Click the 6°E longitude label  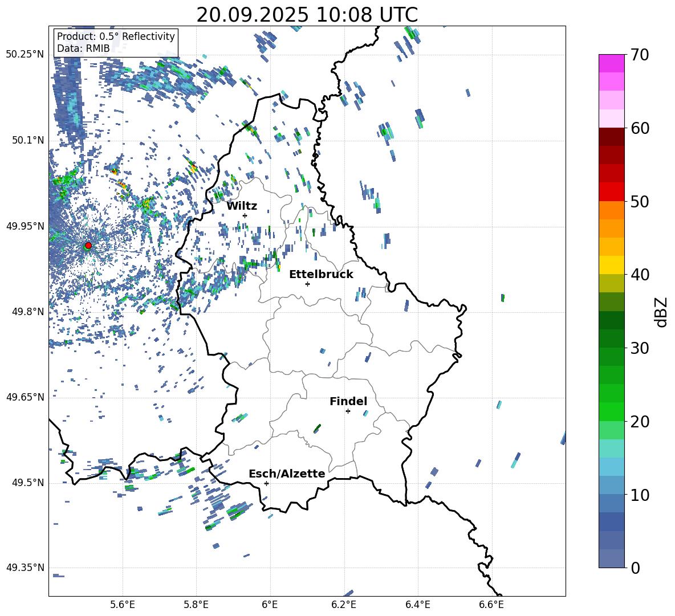270,605
